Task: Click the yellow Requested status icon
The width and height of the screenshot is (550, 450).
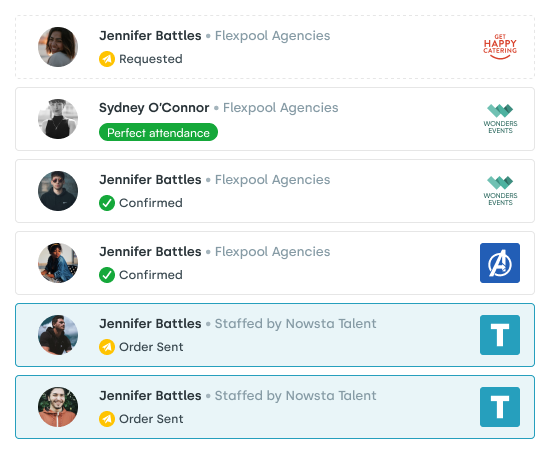Action: (x=107, y=59)
